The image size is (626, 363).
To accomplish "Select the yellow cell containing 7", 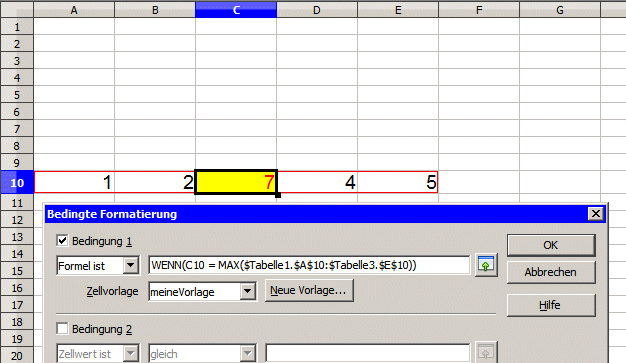I will coord(236,182).
